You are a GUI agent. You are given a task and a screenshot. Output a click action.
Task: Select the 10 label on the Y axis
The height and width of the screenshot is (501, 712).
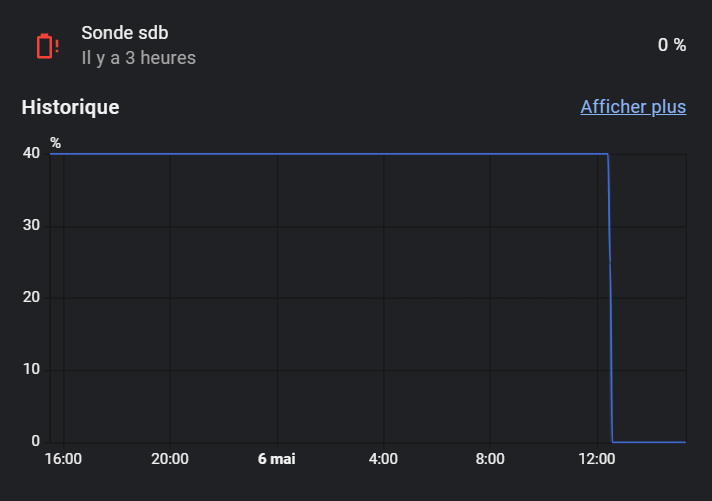[31, 369]
